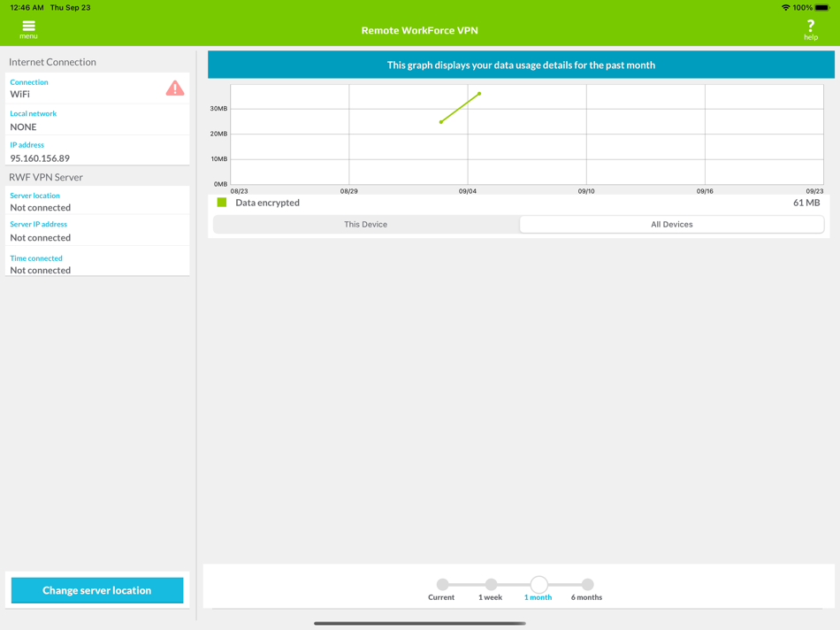Click the lower graph point before 09/04
Screen dimensions: 840x630
click(x=441, y=122)
